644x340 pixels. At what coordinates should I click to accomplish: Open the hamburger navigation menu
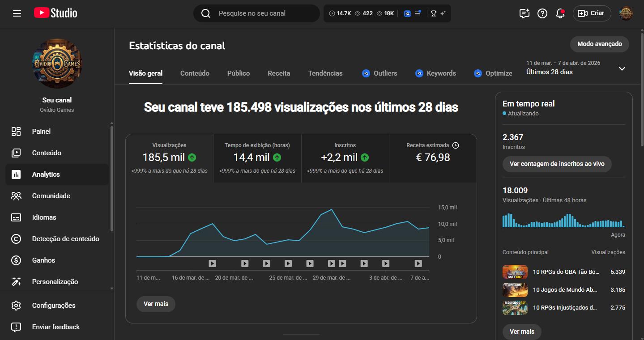point(17,13)
